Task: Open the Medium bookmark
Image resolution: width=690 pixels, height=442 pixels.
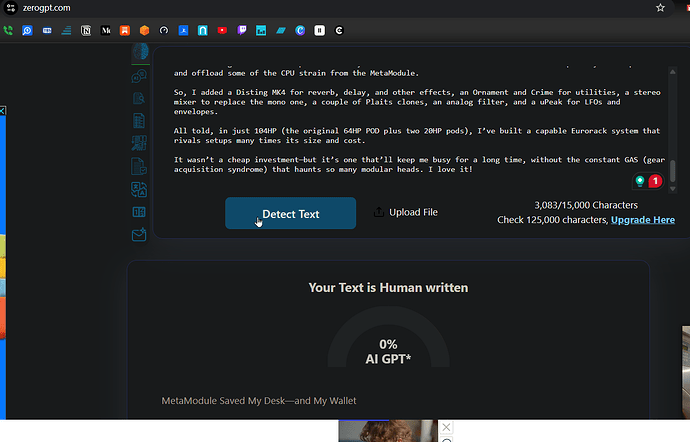Action: pos(106,30)
